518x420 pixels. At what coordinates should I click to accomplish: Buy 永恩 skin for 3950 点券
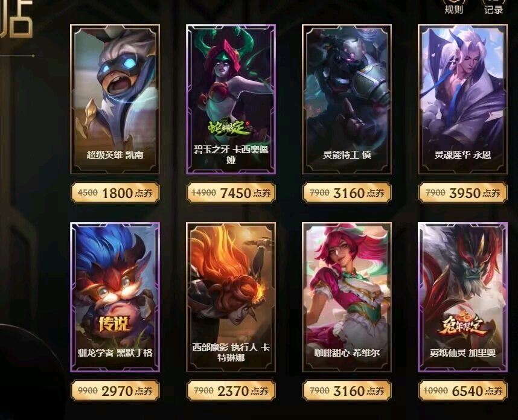462,192
